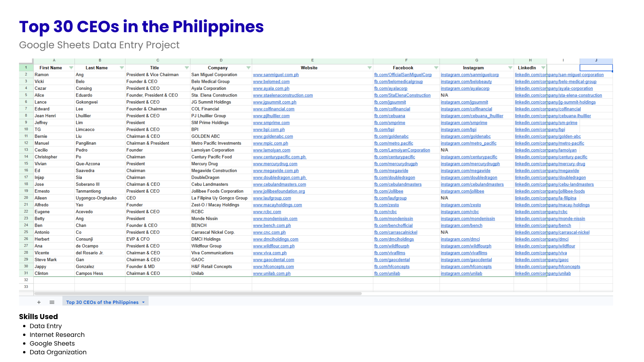Open linkedin.com/company/viva link
Image resolution: width=644 pixels, height=362 pixels.
[x=541, y=253]
